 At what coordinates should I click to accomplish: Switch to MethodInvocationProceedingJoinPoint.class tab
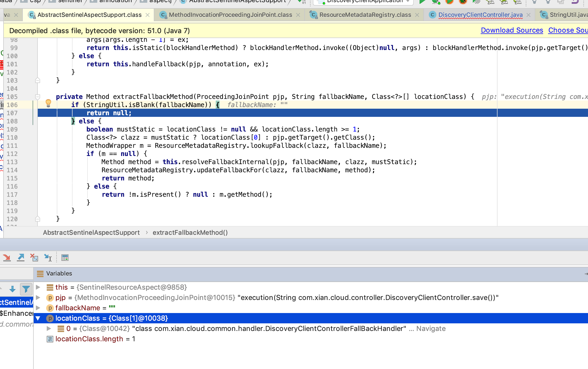click(230, 15)
